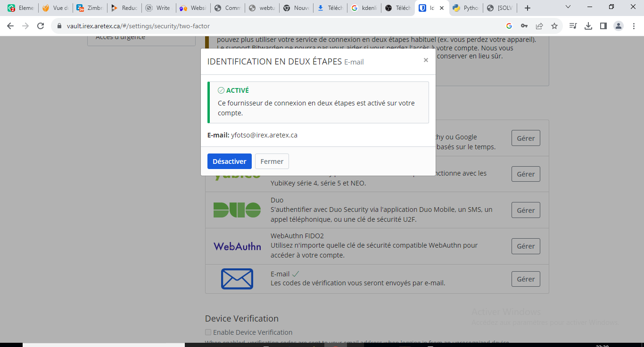Click the WebAuthn logo
Image resolution: width=644 pixels, height=347 pixels.
(x=237, y=246)
